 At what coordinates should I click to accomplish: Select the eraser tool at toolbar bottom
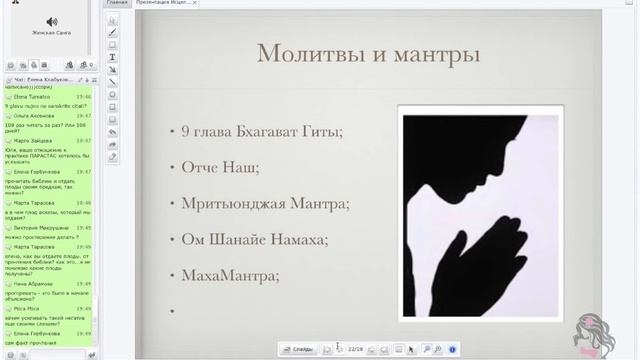(x=113, y=157)
